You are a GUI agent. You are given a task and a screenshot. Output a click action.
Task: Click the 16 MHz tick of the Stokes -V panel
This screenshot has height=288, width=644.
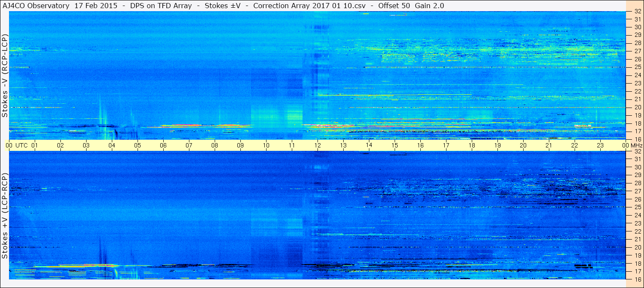(x=637, y=139)
